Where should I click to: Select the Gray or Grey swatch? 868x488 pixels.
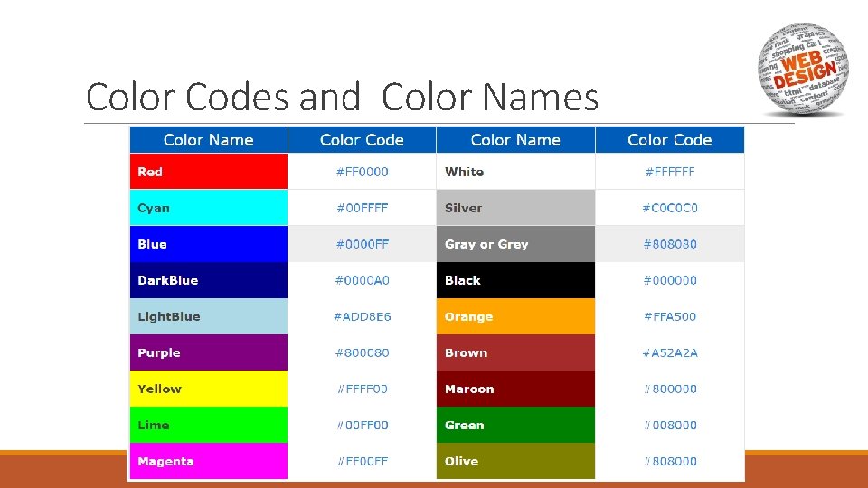coord(516,244)
